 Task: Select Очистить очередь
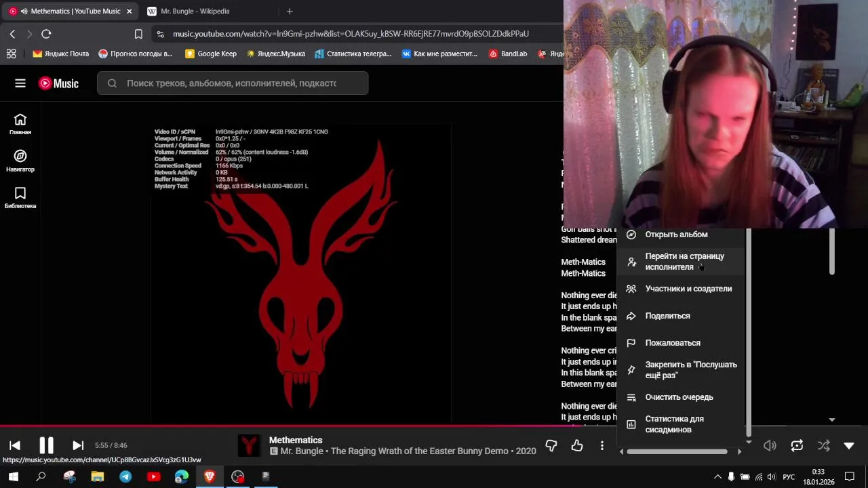click(682, 397)
